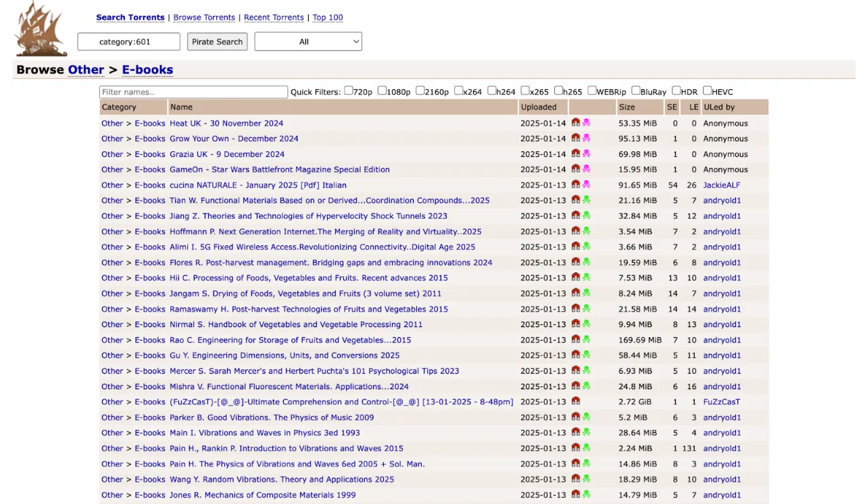Check the x265 quick filter
Viewport: 865px width, 504px height.
click(525, 91)
